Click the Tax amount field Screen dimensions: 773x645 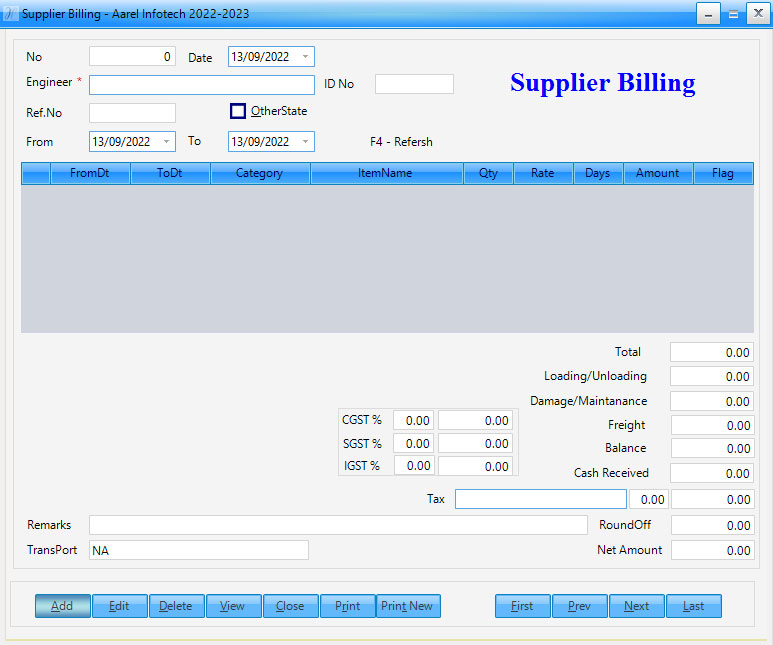[713, 500]
